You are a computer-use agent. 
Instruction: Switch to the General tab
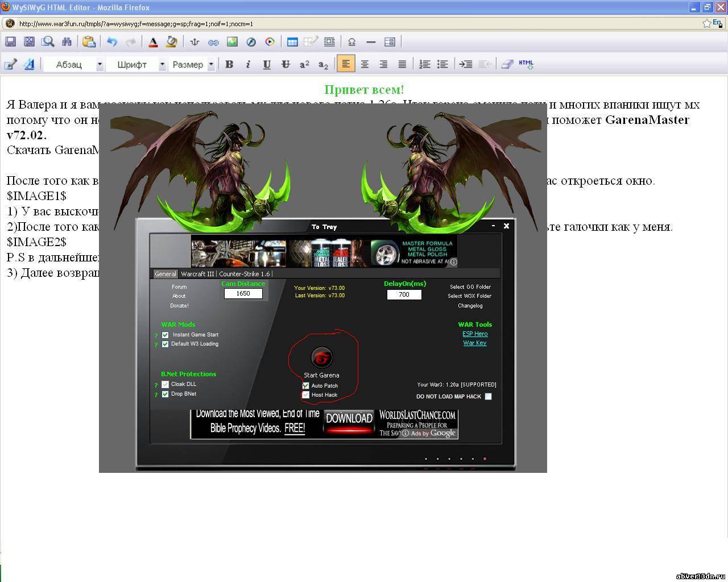pos(166,274)
